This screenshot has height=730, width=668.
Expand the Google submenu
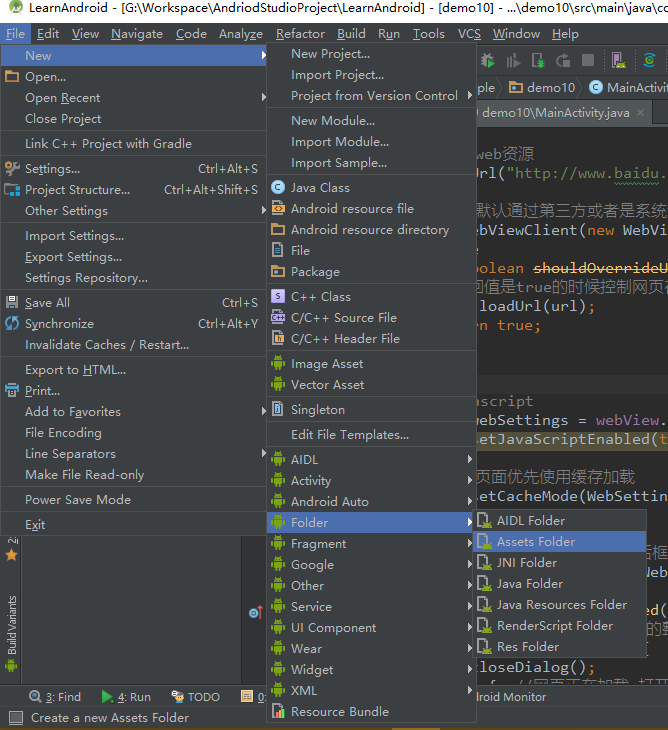[372, 564]
